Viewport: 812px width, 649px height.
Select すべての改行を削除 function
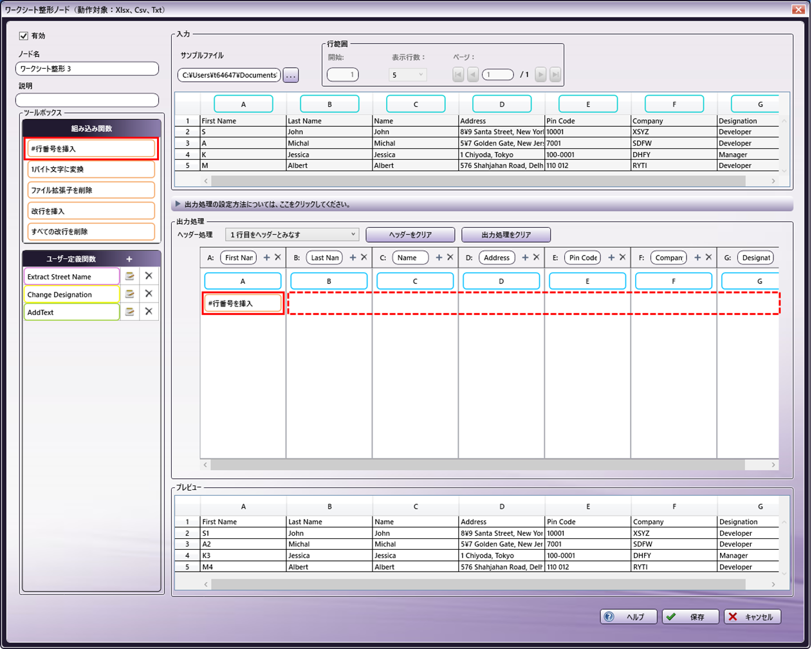click(x=91, y=231)
